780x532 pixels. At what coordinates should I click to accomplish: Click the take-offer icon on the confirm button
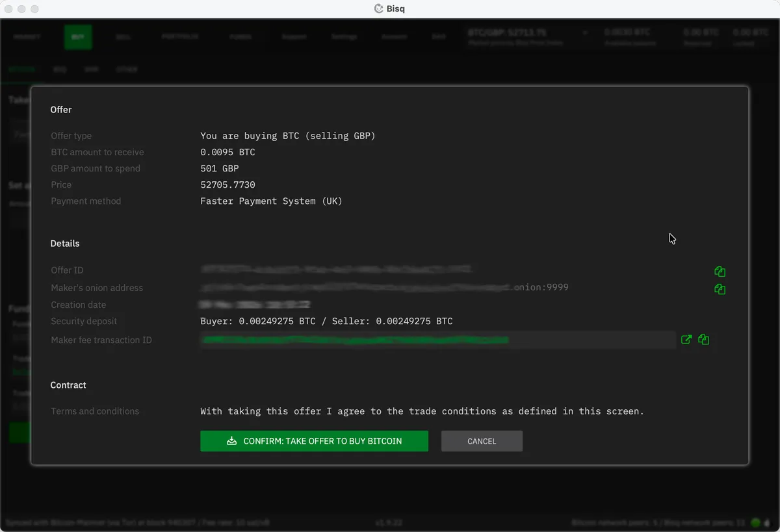(x=231, y=440)
